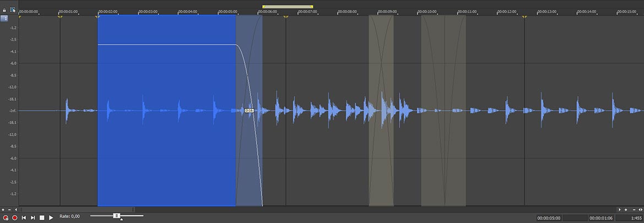Click the yellow loop region bar above ruler

tap(287, 7)
